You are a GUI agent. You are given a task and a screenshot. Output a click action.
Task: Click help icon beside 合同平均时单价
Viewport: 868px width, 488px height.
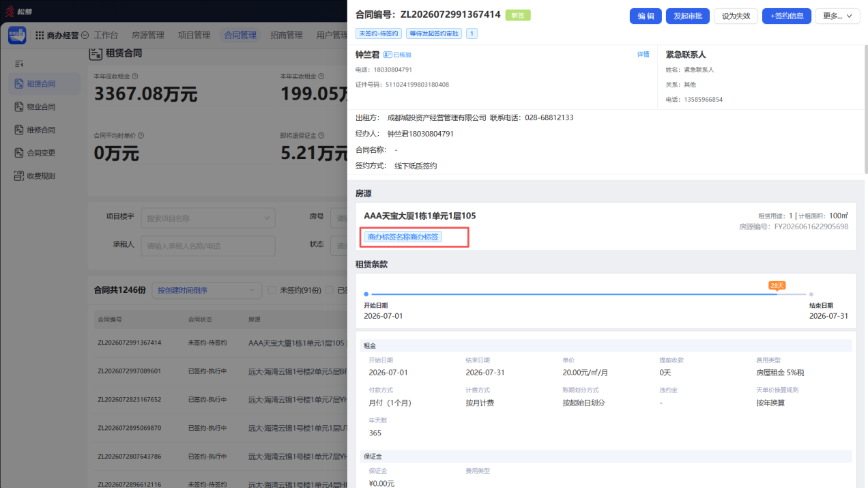coord(141,135)
